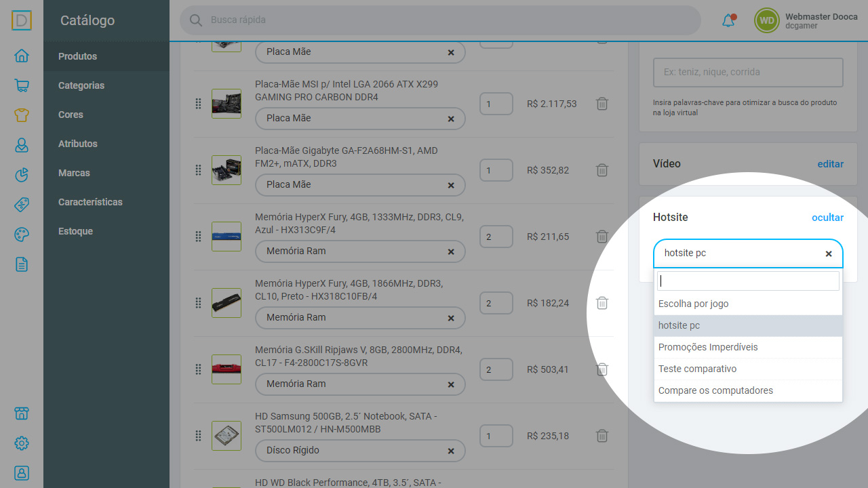Go to Produtos menu
The image size is (868, 488).
106,56
